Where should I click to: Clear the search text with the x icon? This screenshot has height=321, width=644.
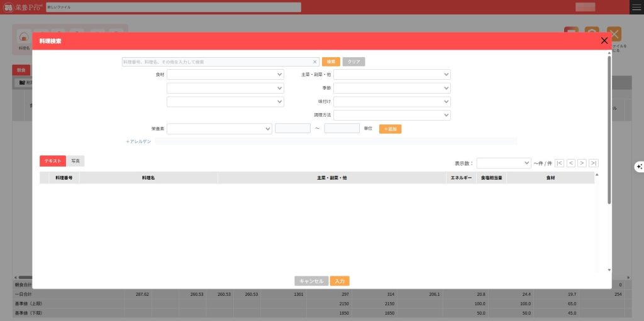pyautogui.click(x=315, y=62)
